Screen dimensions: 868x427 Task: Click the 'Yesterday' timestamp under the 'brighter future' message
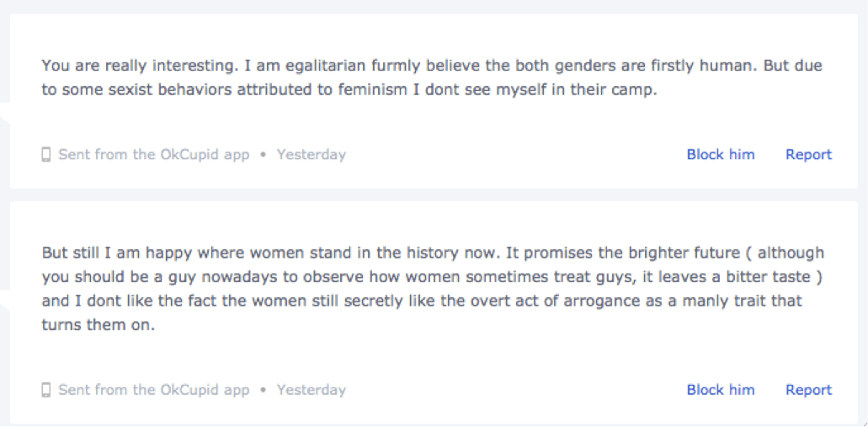click(x=312, y=390)
